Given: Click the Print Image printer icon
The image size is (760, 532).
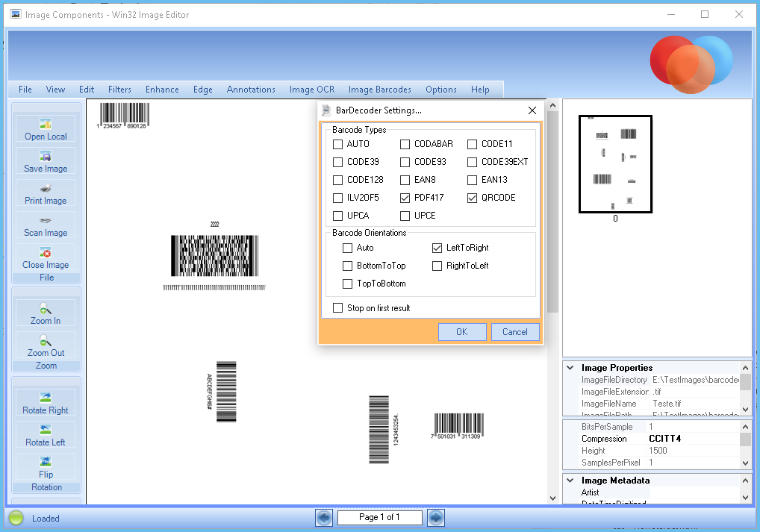Looking at the screenshot, I should pyautogui.click(x=46, y=188).
